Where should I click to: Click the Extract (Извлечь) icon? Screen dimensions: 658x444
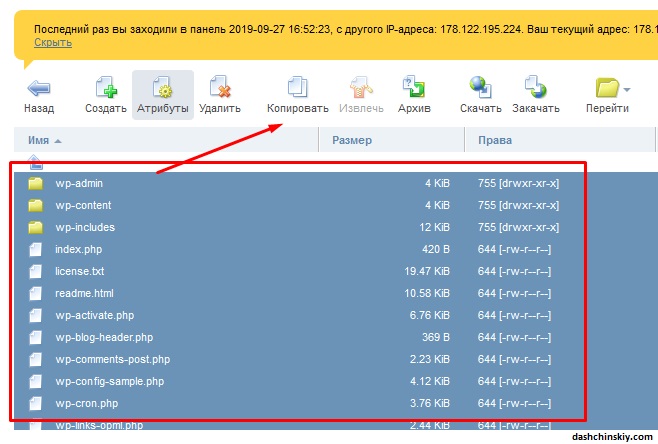pyautogui.click(x=360, y=88)
